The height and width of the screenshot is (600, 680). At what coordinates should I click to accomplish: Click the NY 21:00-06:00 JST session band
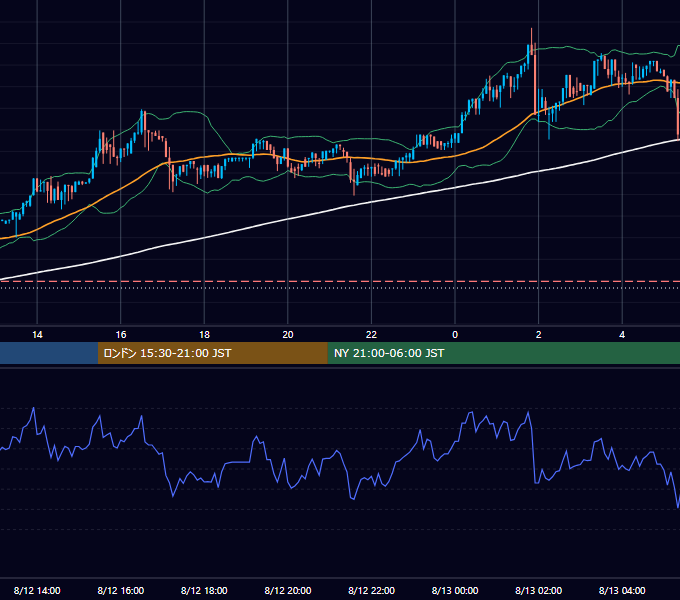tap(503, 353)
